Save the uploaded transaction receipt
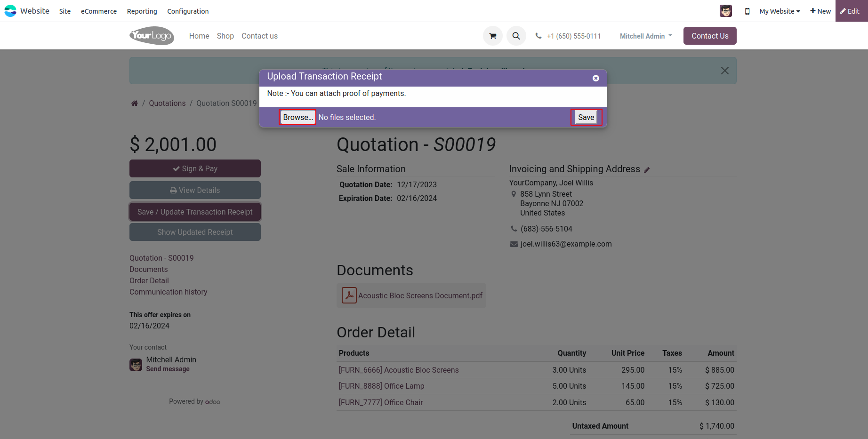 (586, 117)
